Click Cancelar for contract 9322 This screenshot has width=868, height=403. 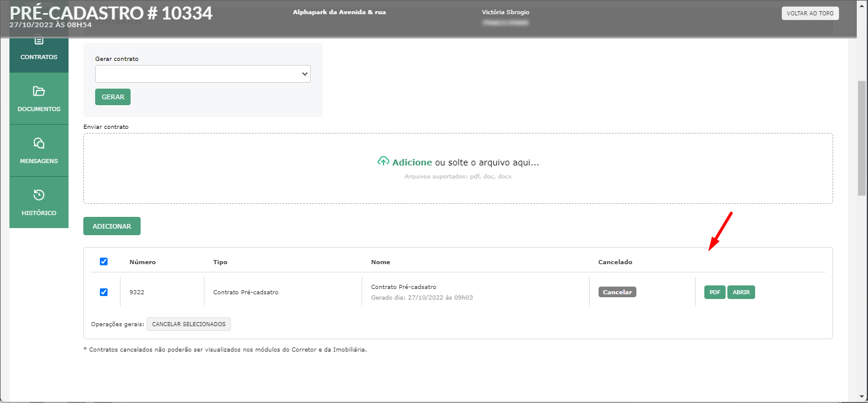(617, 292)
